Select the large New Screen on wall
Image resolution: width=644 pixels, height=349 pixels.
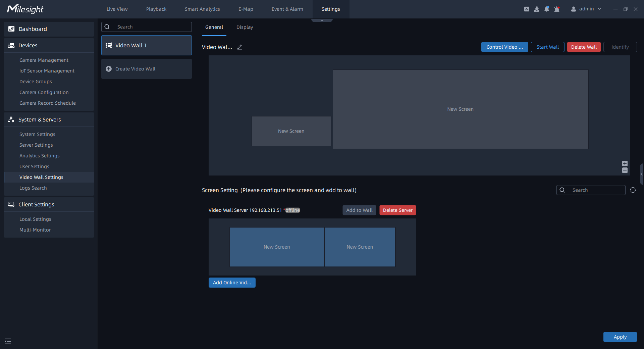tap(460, 109)
